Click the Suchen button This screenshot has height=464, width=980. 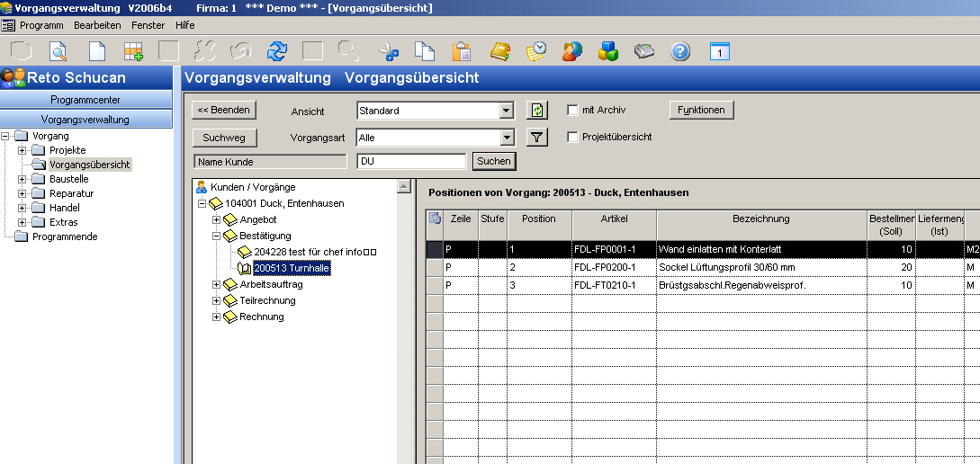click(x=494, y=161)
